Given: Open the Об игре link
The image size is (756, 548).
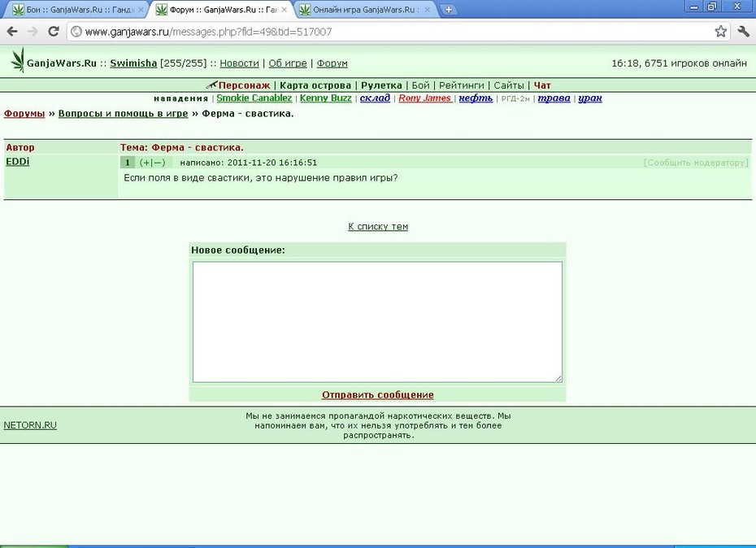Looking at the screenshot, I should [x=287, y=63].
